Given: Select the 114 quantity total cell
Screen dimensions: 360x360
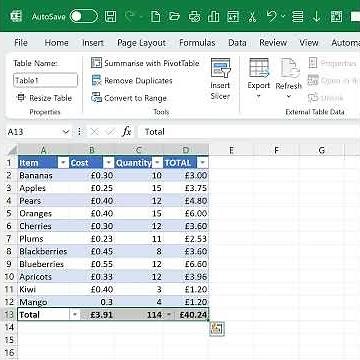Looking at the screenshot, I should point(139,315).
